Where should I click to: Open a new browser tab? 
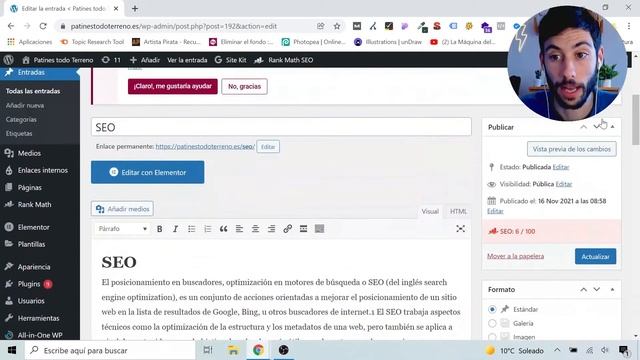(135, 8)
